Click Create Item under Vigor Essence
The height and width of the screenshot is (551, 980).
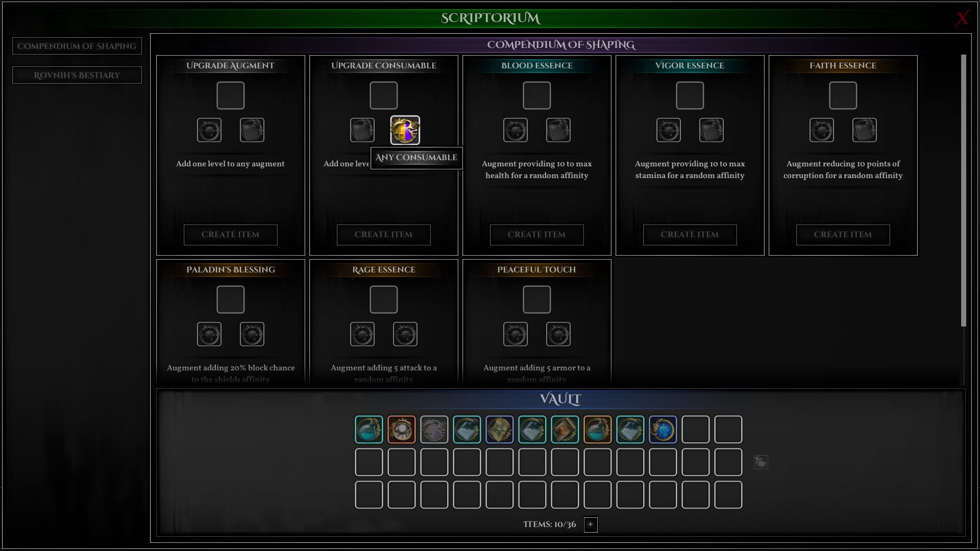[x=690, y=235]
